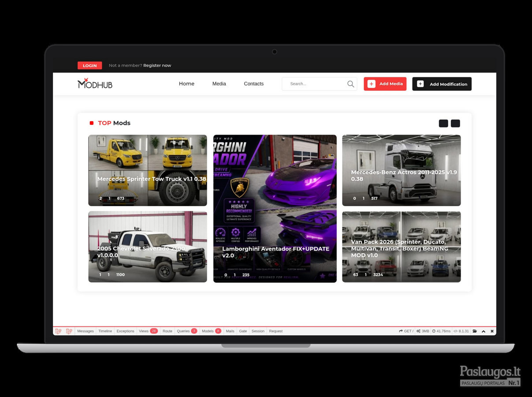Go to the Home menu item
532x397 pixels.
click(186, 84)
